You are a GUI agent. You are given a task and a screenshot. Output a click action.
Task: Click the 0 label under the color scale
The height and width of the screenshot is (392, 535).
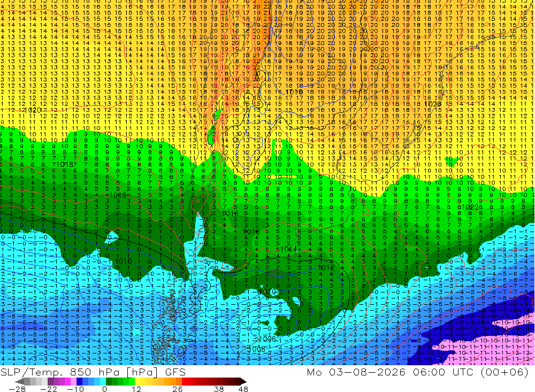click(x=104, y=389)
